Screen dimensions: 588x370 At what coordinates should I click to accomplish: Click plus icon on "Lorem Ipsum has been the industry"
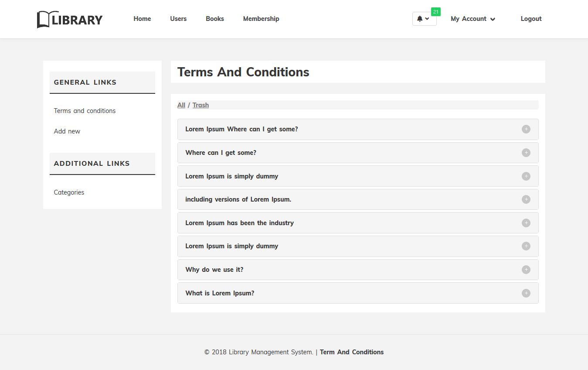click(x=526, y=223)
